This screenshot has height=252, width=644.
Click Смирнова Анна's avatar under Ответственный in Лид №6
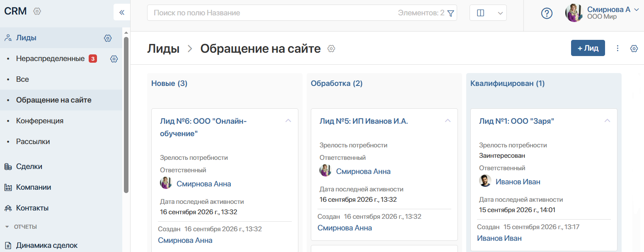coord(166,183)
